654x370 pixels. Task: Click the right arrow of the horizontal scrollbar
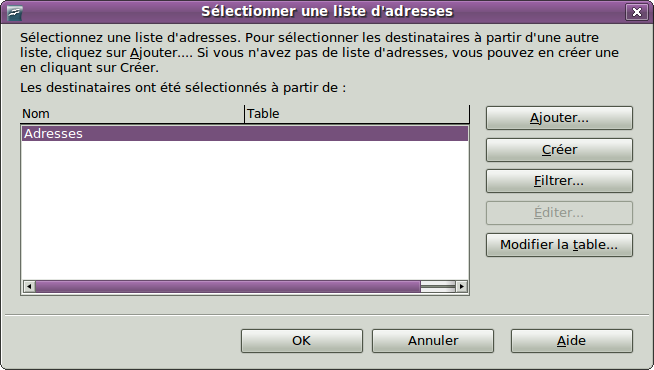(461, 286)
